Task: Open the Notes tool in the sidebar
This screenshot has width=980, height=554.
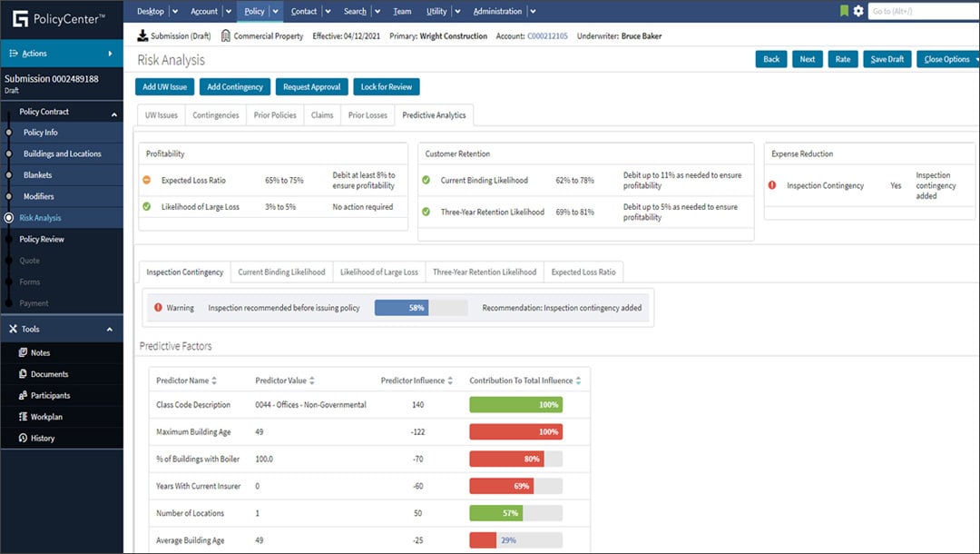Action: click(41, 352)
